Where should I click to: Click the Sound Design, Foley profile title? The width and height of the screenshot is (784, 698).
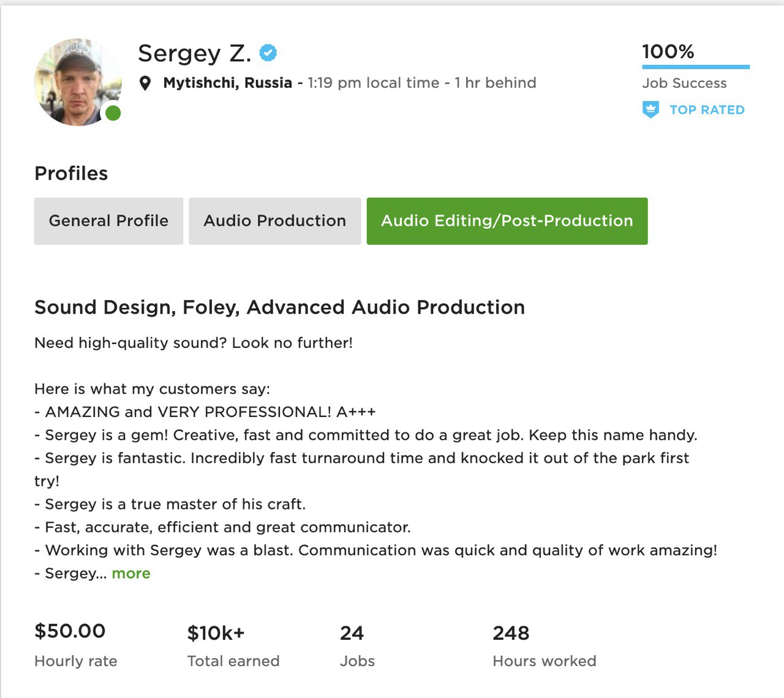point(279,307)
